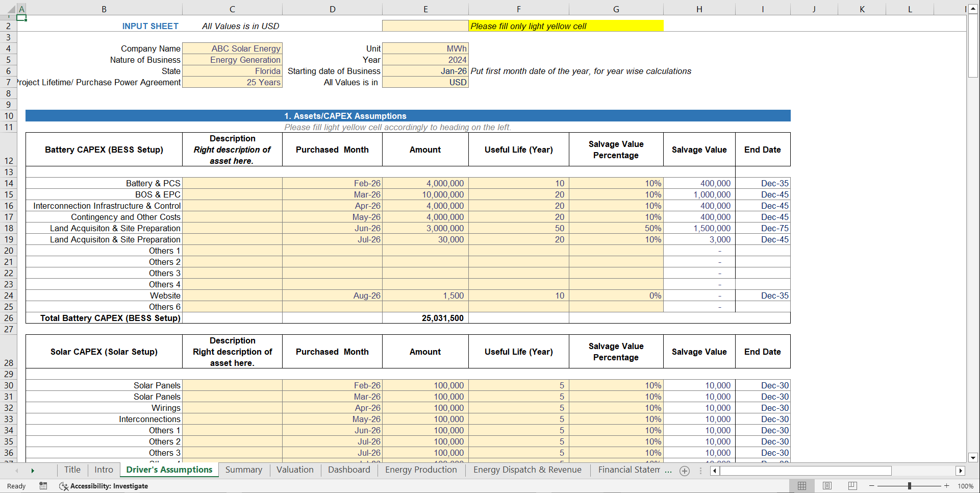Click the next-sheet navigation arrow
980x493 pixels.
[x=33, y=470]
